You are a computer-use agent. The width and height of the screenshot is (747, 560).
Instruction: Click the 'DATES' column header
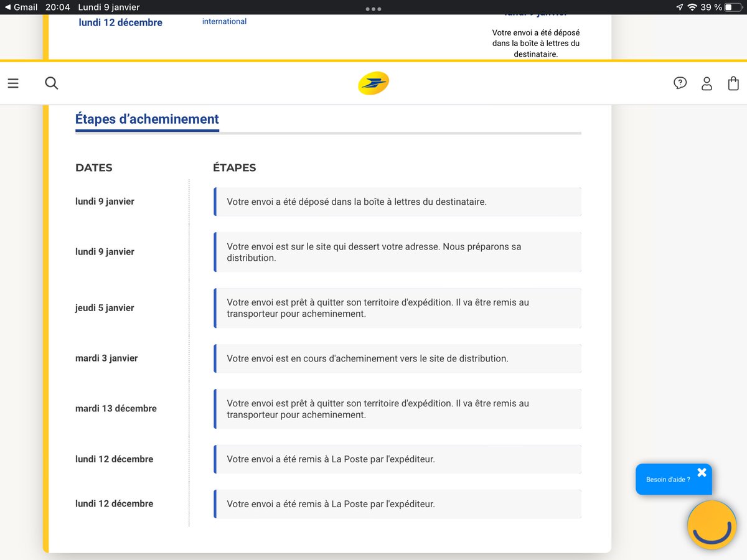click(x=94, y=167)
